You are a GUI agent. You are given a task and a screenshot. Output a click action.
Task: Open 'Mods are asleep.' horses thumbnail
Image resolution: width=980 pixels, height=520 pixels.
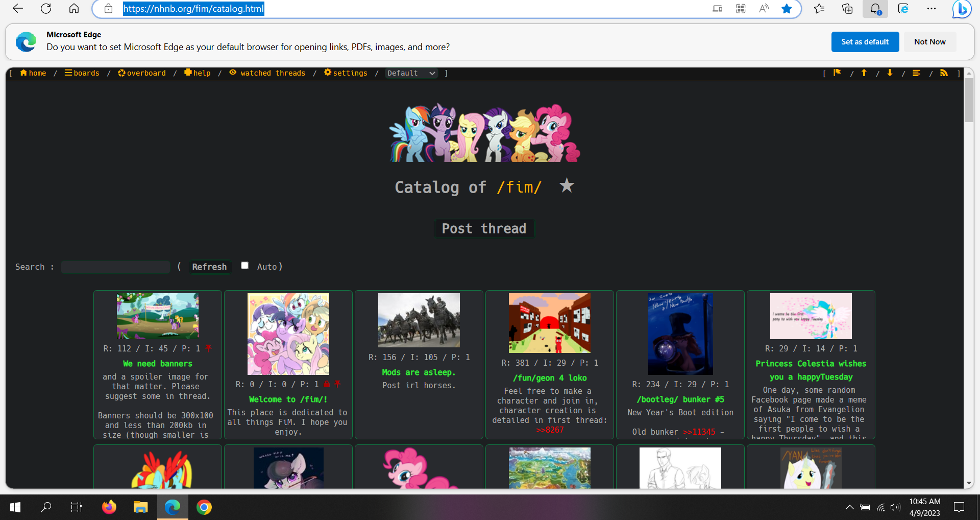point(419,320)
